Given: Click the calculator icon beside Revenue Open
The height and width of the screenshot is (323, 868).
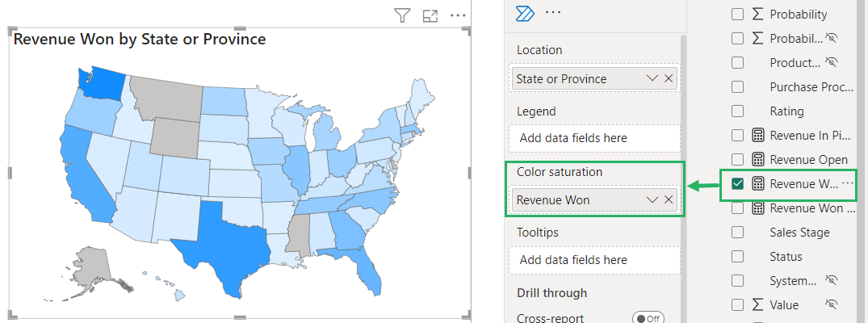Looking at the screenshot, I should pyautogui.click(x=758, y=159).
